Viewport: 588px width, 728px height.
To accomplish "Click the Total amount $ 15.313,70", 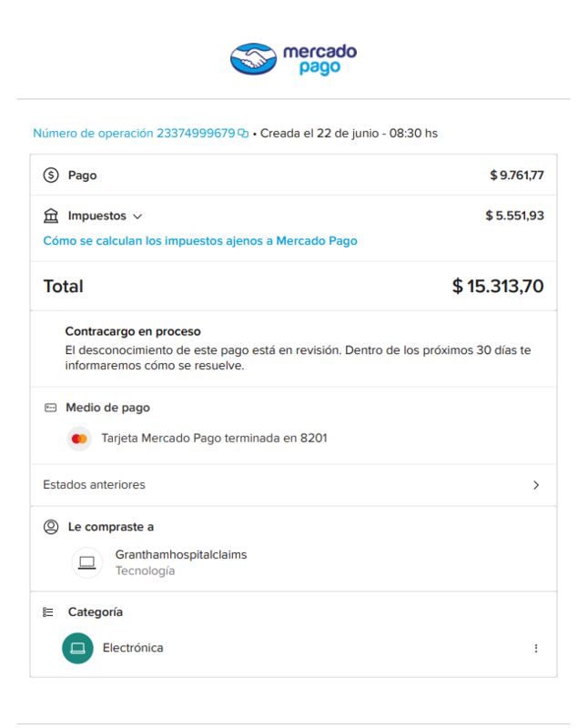I will 498,286.
